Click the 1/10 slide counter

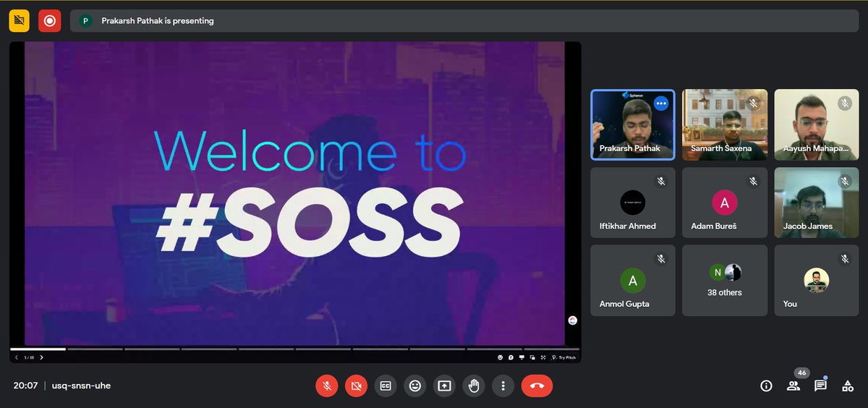pyautogui.click(x=29, y=357)
